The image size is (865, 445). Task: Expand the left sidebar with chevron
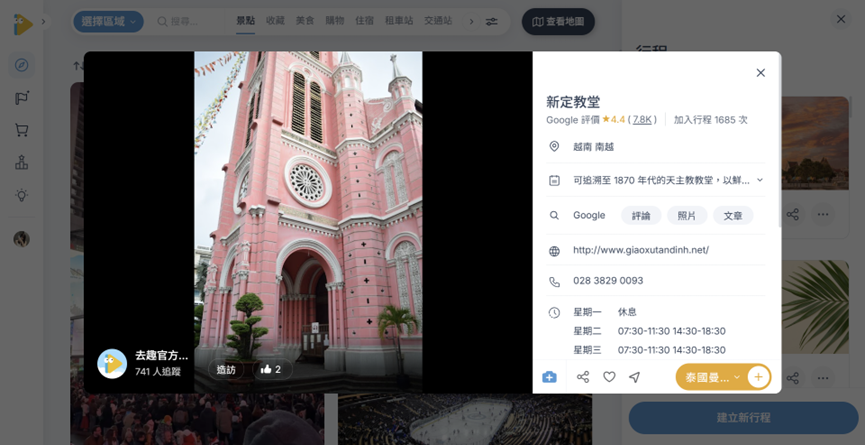(x=44, y=22)
